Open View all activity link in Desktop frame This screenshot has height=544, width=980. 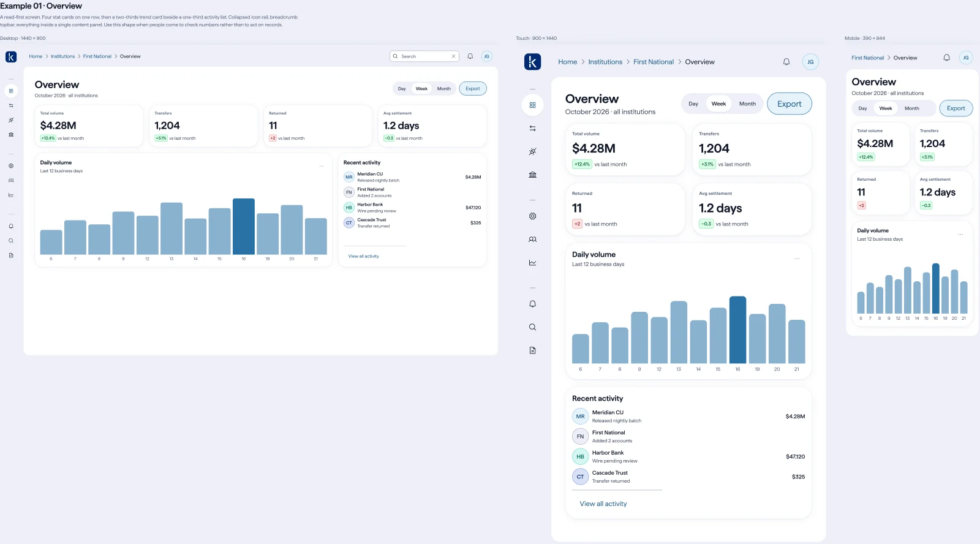tap(364, 256)
